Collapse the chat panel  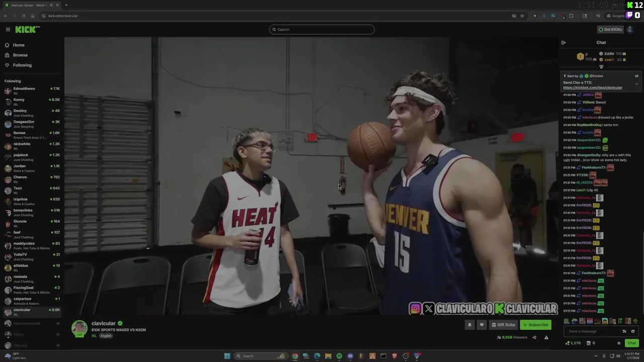(563, 43)
